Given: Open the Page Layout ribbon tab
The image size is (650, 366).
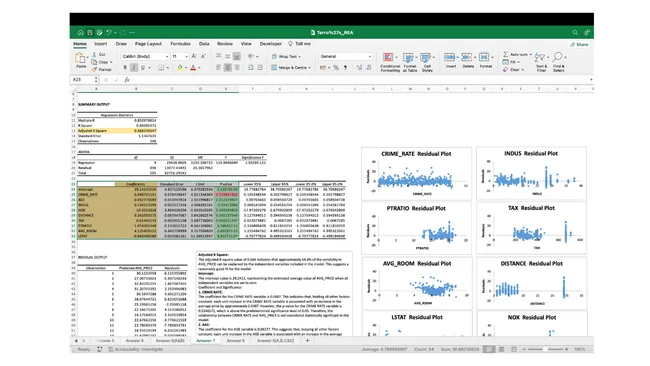Looking at the screenshot, I should tap(148, 44).
